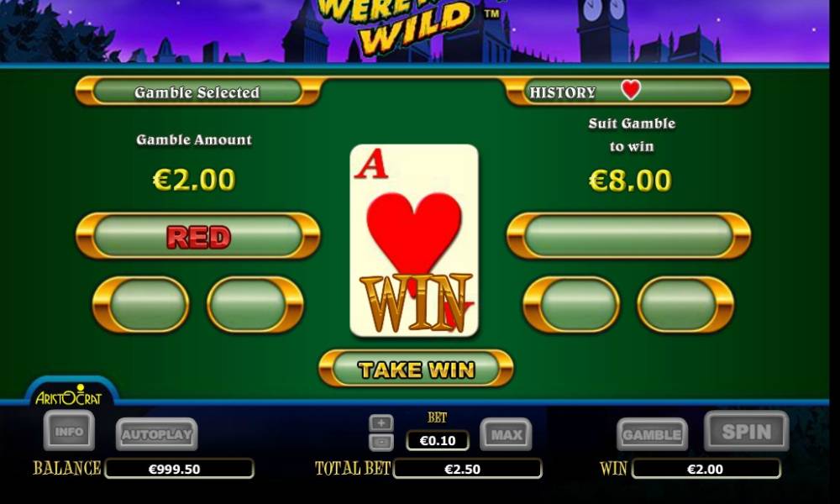Click the GAMBLE button
The image size is (840, 504).
[x=652, y=434]
